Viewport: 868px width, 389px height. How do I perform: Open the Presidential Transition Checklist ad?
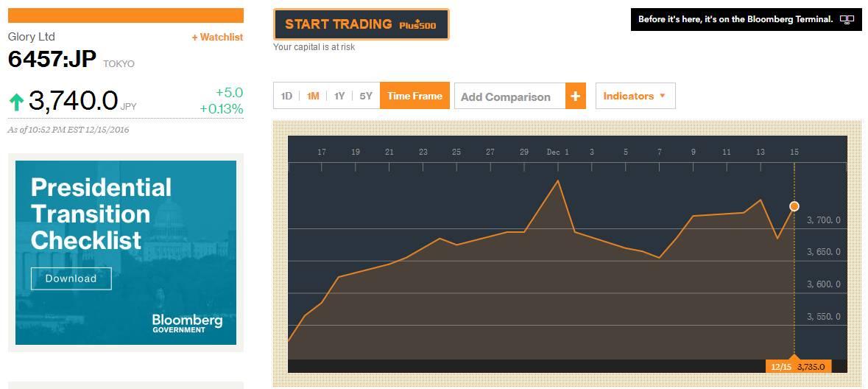[x=126, y=253]
